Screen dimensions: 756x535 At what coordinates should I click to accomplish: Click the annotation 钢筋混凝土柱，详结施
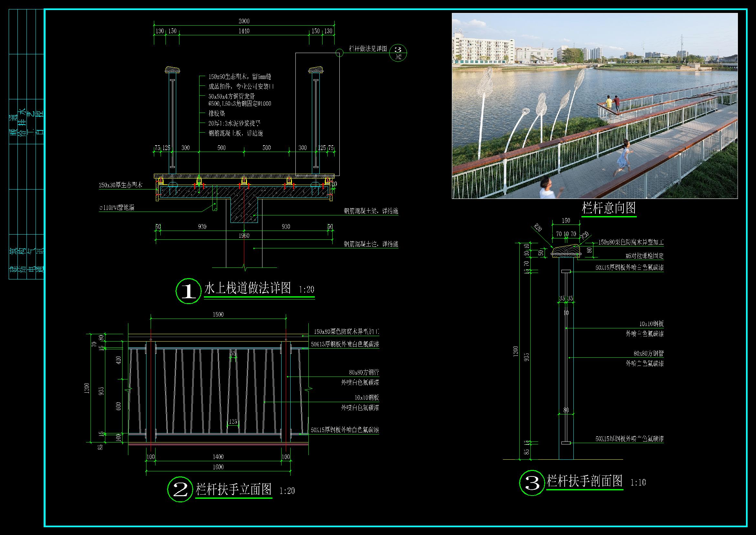371,244
